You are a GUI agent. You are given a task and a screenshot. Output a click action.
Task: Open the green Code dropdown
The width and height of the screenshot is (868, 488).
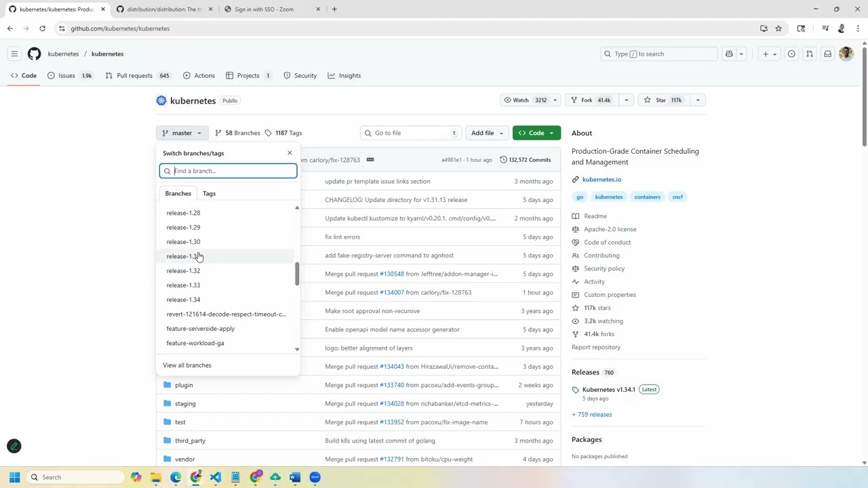click(536, 133)
